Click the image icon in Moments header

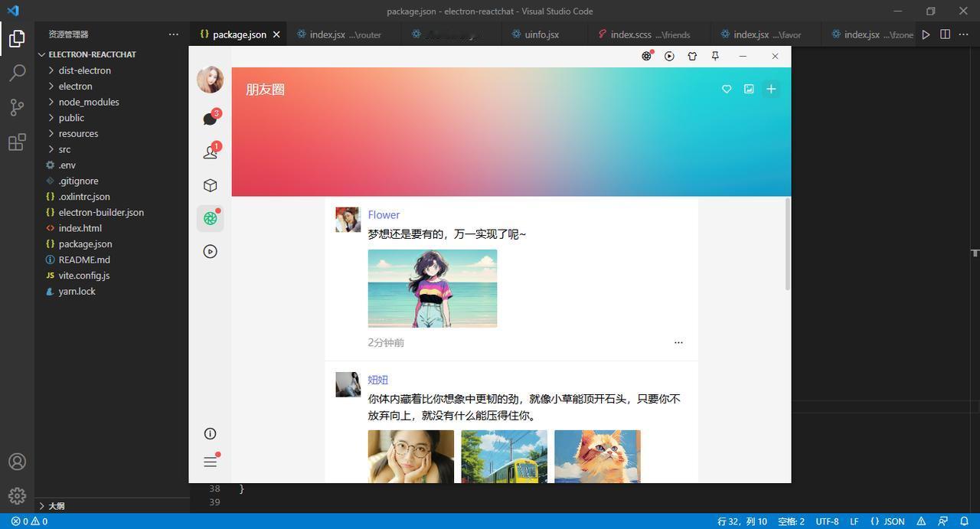click(x=749, y=89)
